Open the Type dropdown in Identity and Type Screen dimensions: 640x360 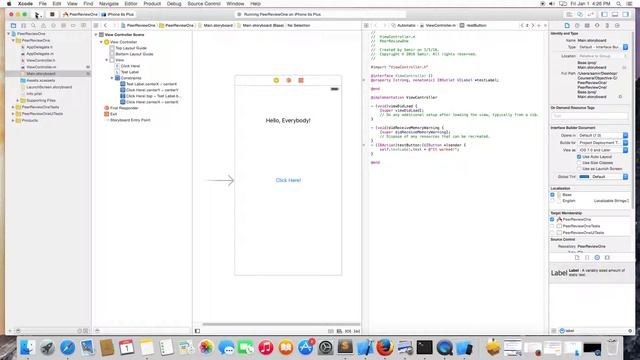[x=603, y=47]
